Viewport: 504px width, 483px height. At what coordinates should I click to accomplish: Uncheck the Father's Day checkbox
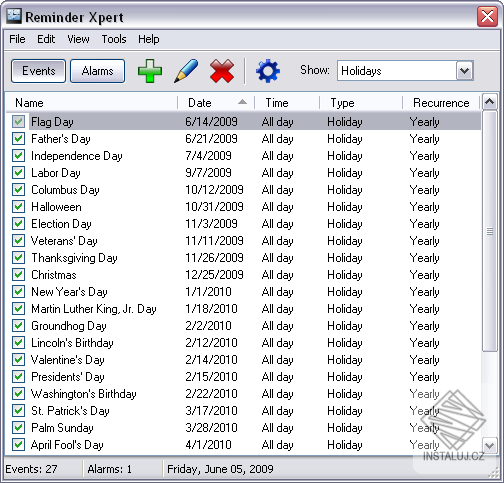click(x=18, y=138)
